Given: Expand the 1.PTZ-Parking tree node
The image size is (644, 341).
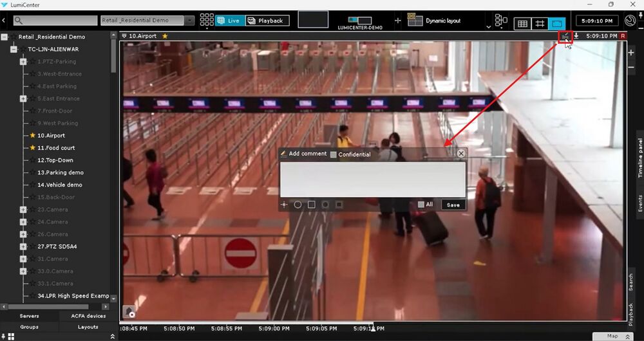Looking at the screenshot, I should [23, 62].
